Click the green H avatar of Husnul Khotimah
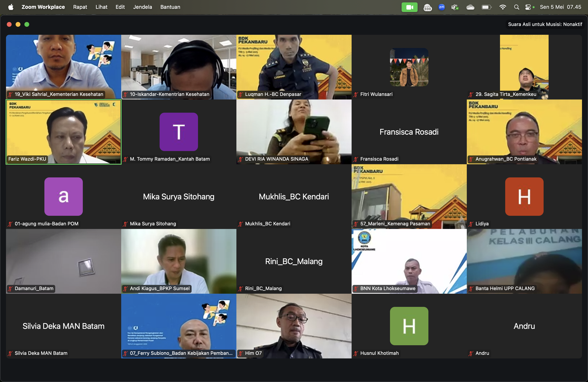Image resolution: width=588 pixels, height=382 pixels. (409, 326)
